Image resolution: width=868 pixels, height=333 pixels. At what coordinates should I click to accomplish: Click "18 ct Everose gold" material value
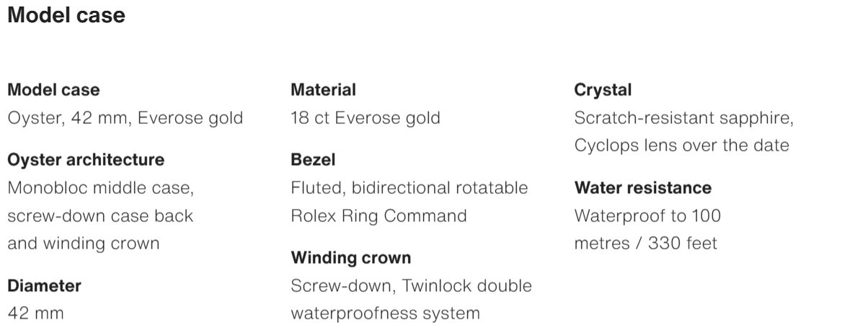click(x=365, y=117)
